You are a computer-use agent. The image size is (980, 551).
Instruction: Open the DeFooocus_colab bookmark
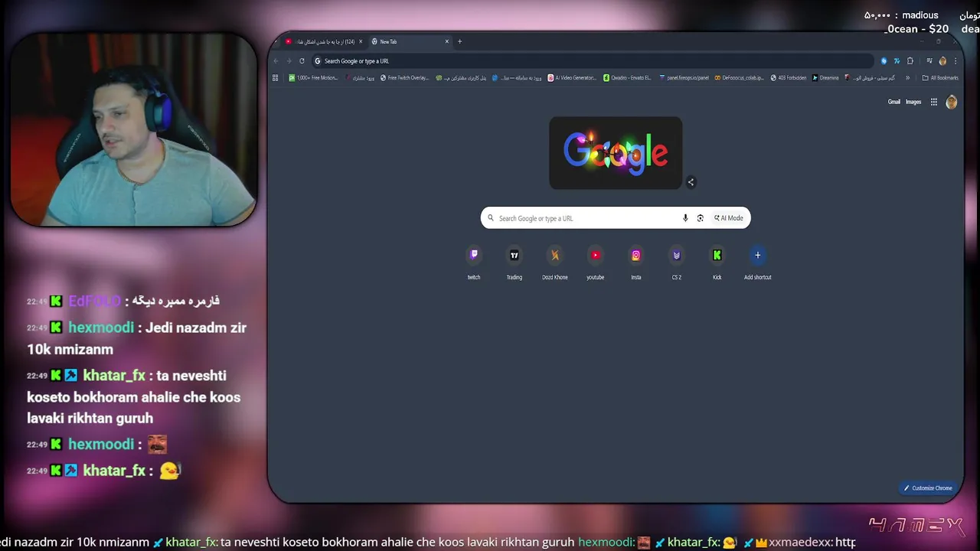pyautogui.click(x=739, y=77)
